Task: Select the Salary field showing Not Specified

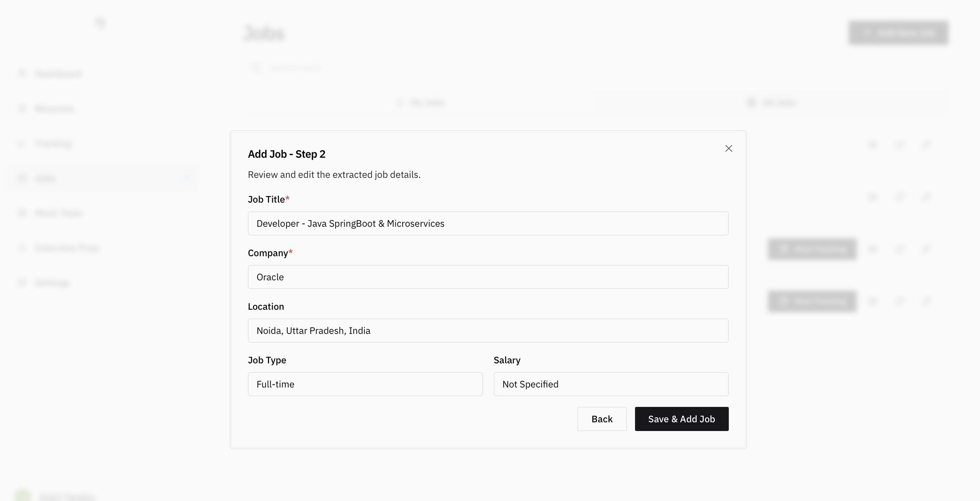Action: [x=611, y=384]
